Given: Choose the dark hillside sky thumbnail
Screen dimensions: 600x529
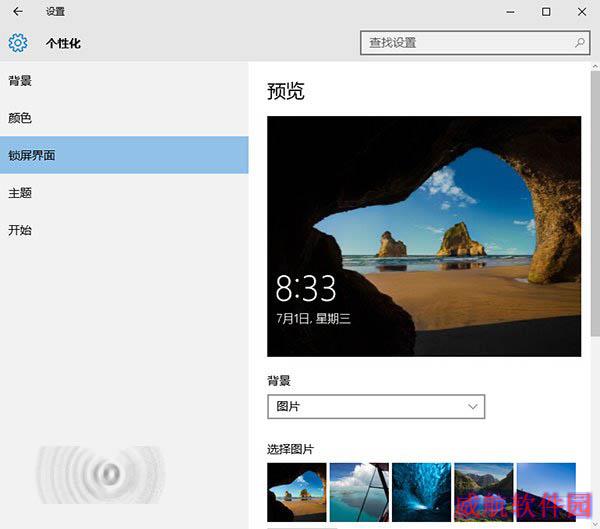Looking at the screenshot, I should pos(546,492).
